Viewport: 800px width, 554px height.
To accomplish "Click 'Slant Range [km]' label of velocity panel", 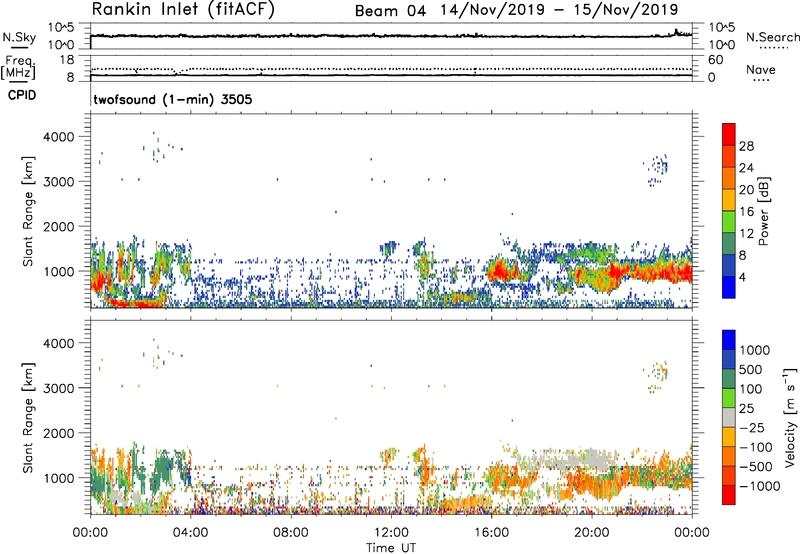I will coord(28,417).
